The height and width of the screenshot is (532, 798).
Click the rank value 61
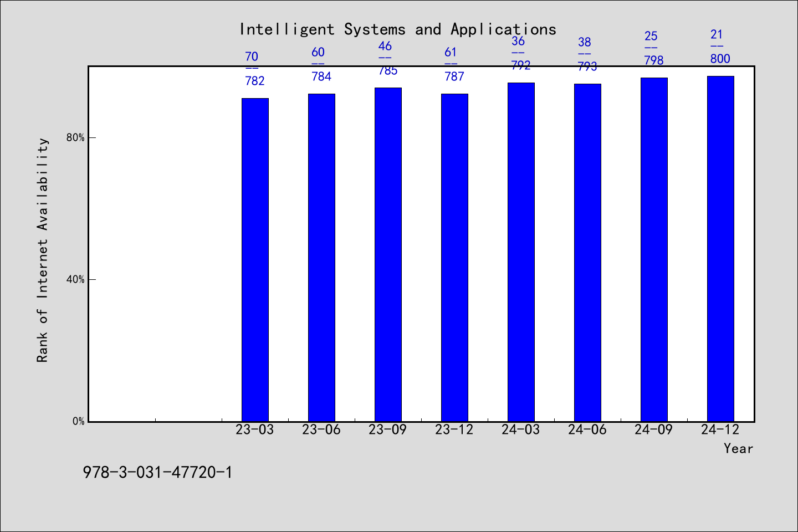pyautogui.click(x=451, y=52)
